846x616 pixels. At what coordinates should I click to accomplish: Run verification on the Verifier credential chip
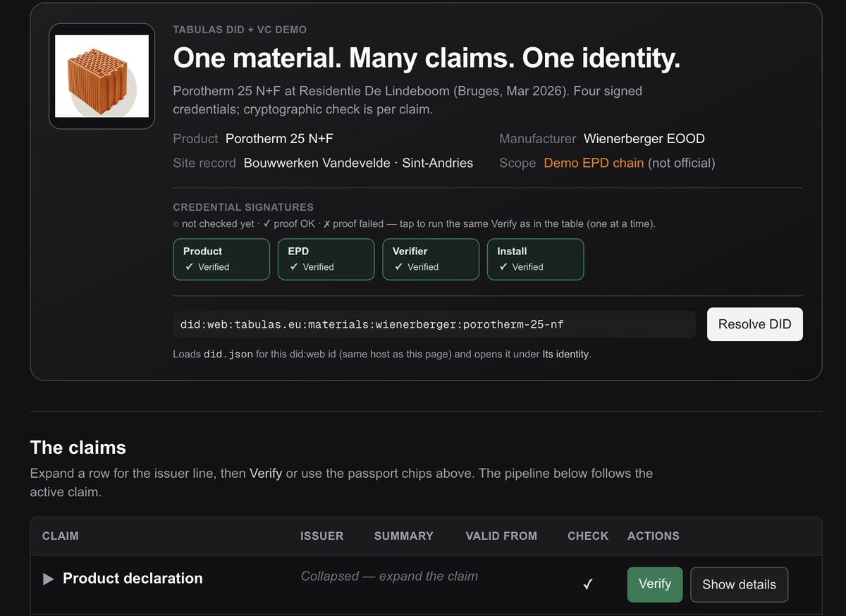pos(431,259)
